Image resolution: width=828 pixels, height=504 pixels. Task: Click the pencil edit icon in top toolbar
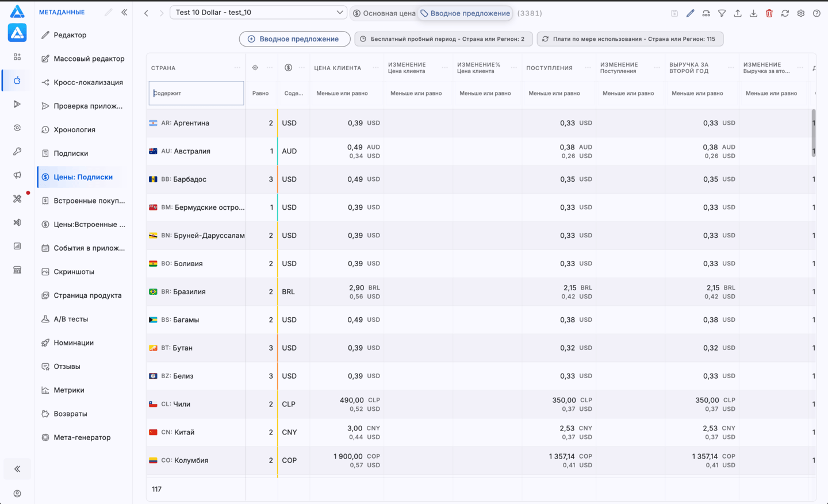point(690,13)
